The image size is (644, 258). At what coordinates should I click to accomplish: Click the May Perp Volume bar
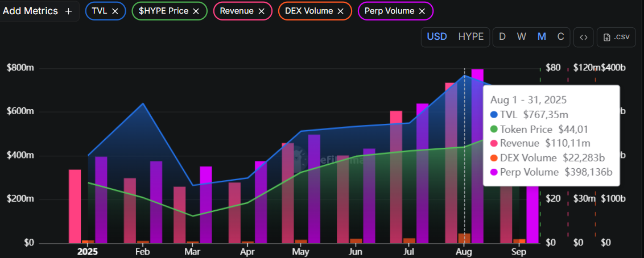click(x=314, y=188)
